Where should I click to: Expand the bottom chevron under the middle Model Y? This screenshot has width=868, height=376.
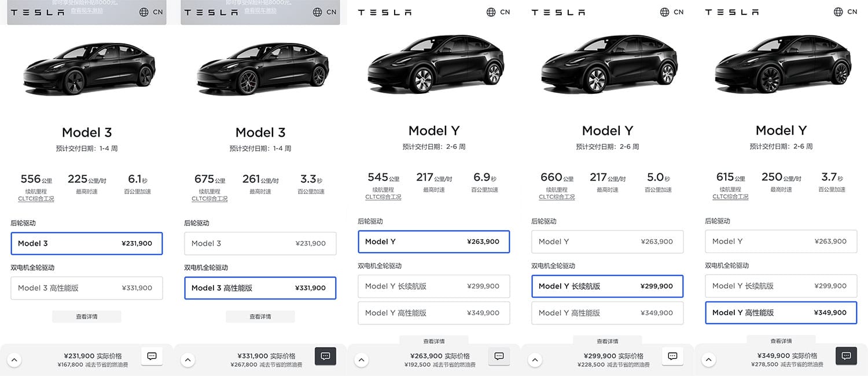[361, 359]
